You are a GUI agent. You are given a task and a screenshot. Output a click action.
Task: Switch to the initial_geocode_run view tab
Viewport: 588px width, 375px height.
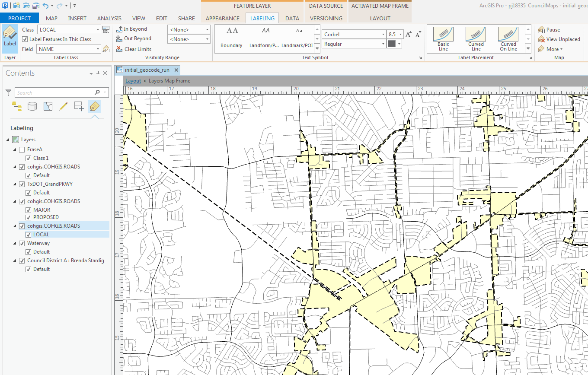(x=147, y=70)
